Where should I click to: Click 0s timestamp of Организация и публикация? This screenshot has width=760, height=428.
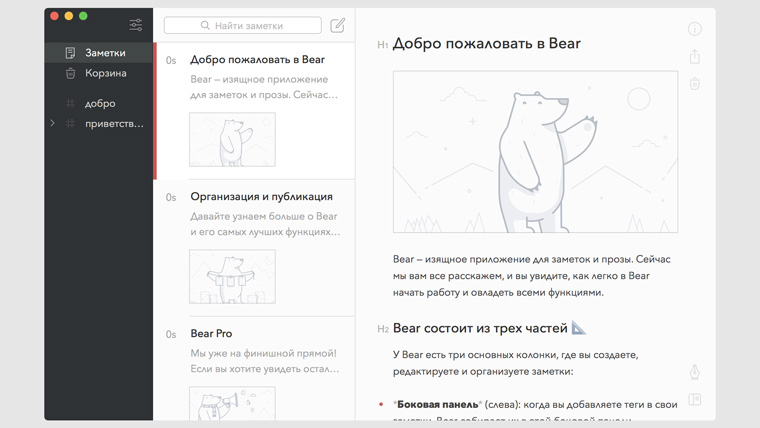171,197
